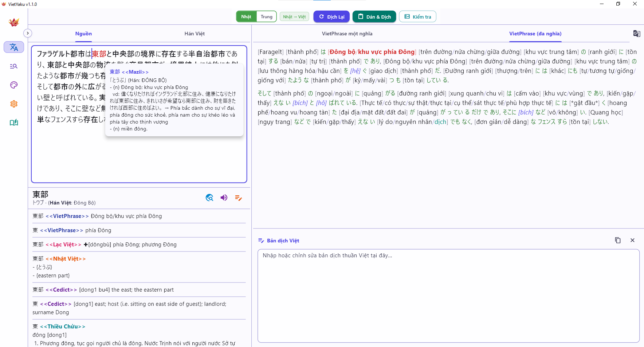Click the Vietnamese translation input area
This screenshot has height=347, width=644.
[x=448, y=296]
